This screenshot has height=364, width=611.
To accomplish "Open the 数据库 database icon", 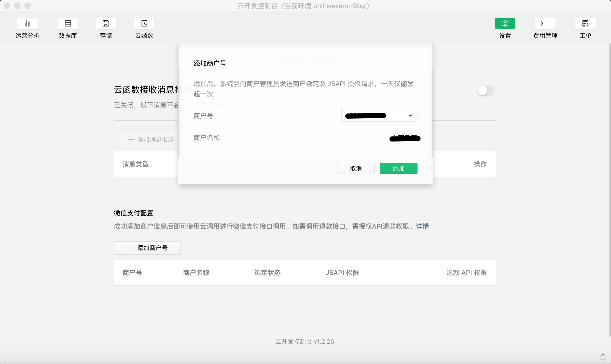I will click(67, 24).
